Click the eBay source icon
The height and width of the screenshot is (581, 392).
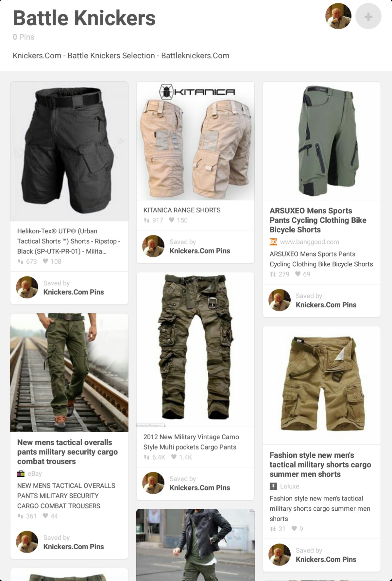(x=21, y=473)
